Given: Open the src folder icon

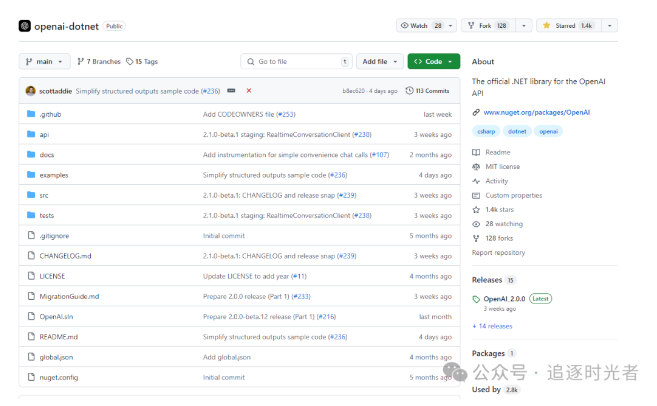Looking at the screenshot, I should (x=31, y=195).
